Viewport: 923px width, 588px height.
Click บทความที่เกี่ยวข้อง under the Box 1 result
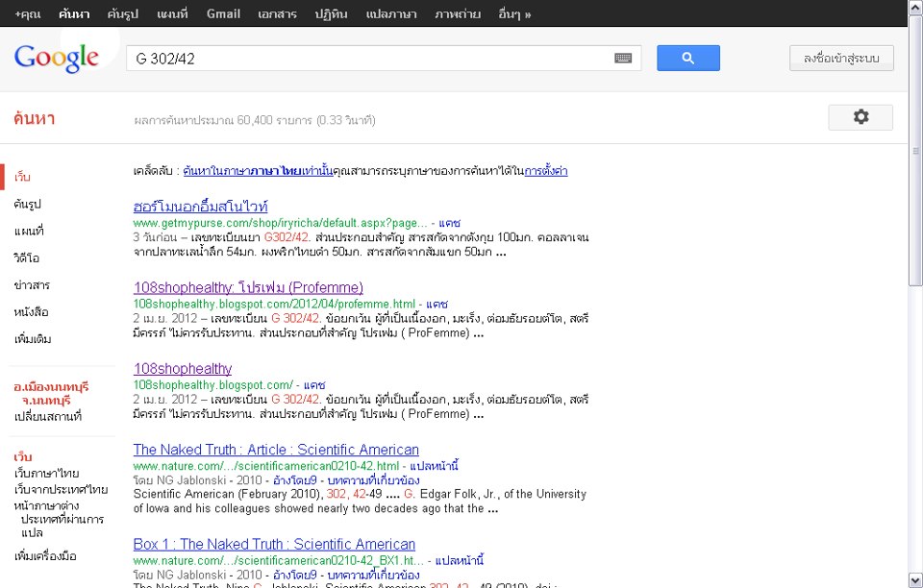373,576
